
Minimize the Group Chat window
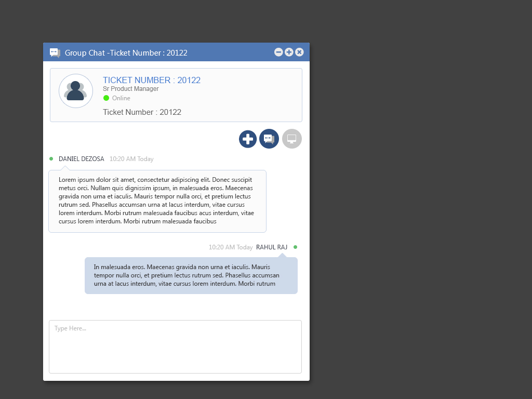[278, 52]
